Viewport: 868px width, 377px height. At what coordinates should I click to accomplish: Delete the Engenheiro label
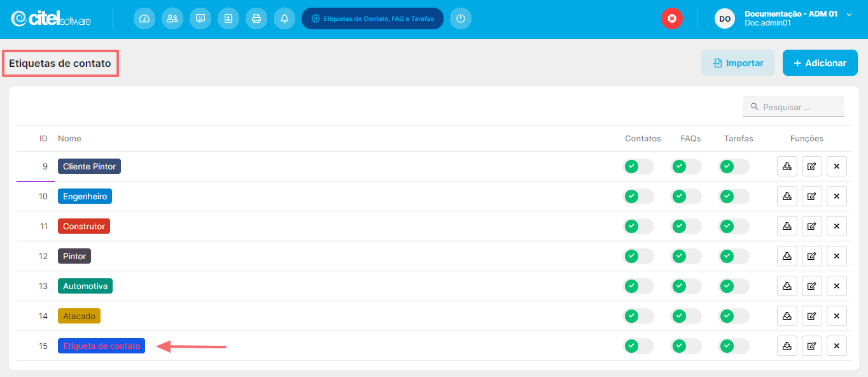837,196
